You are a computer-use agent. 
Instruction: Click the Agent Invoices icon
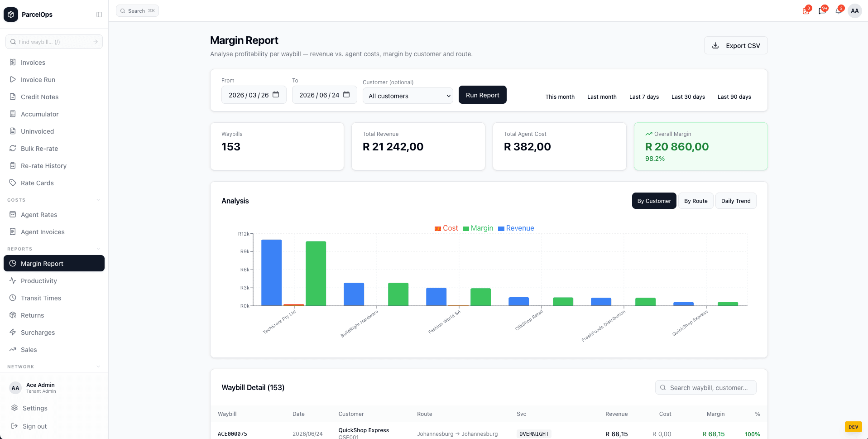[x=13, y=232]
